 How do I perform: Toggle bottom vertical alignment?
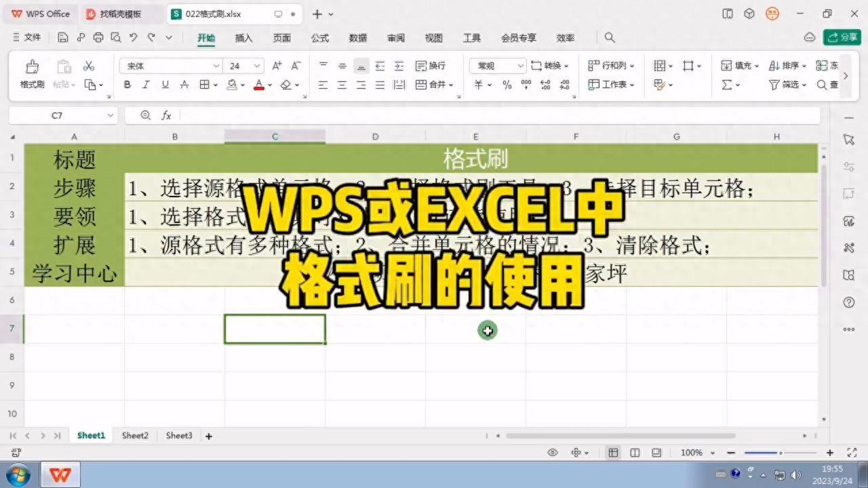(x=361, y=66)
